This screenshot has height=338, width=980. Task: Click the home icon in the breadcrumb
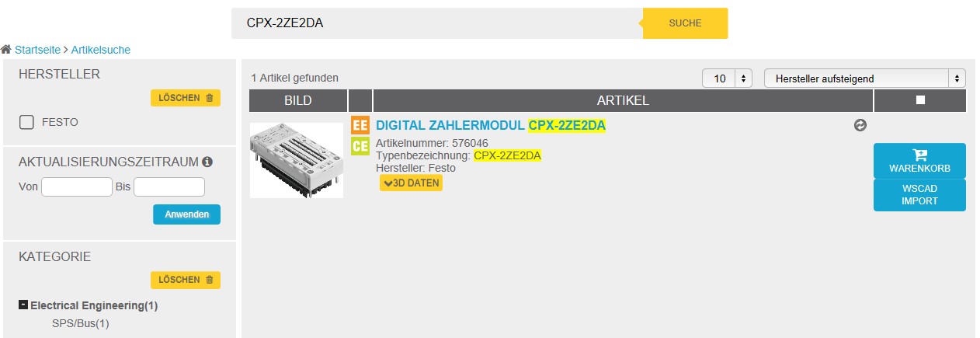[x=6, y=49]
